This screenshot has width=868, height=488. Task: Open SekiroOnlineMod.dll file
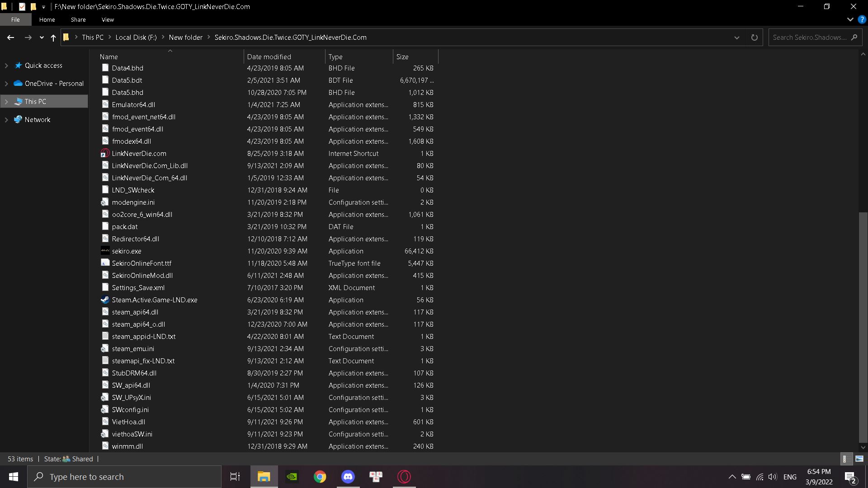[x=142, y=275]
